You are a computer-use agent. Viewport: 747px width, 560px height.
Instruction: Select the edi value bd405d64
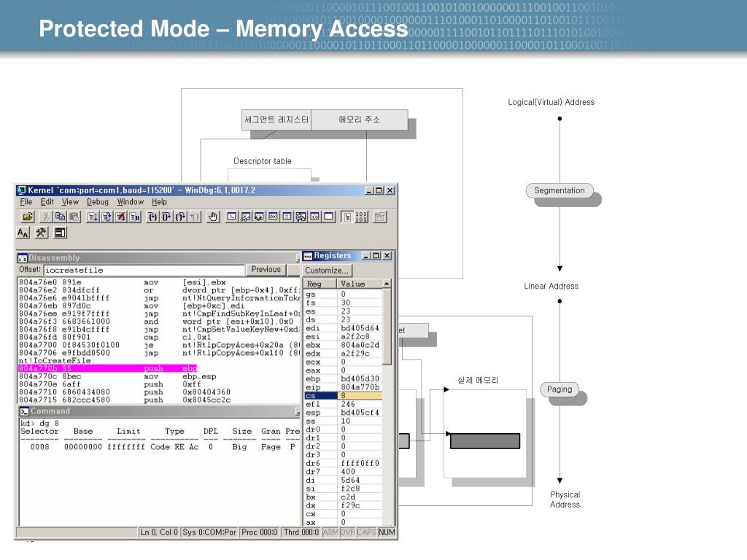click(360, 328)
